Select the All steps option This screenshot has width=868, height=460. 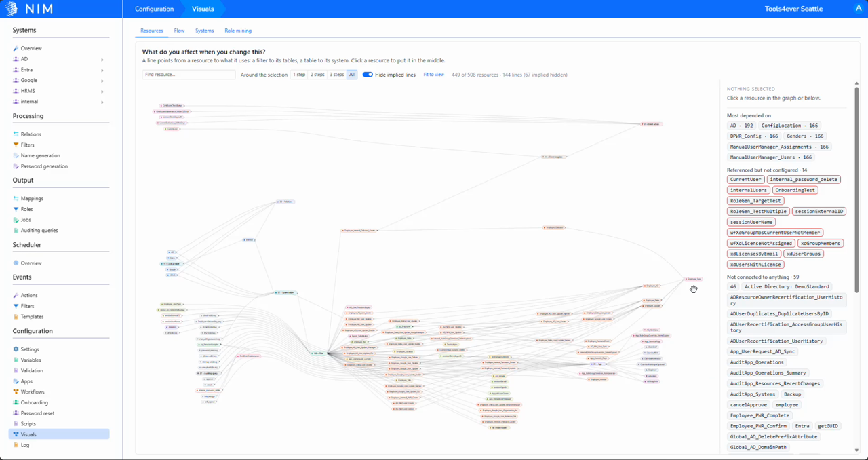[352, 75]
